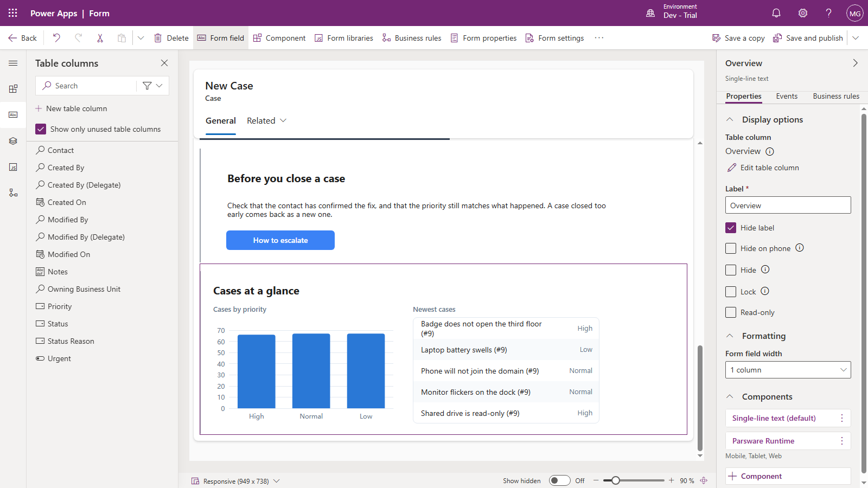Screen dimensions: 868x488
Task: Check the Read-only checkbox
Action: pos(731,312)
